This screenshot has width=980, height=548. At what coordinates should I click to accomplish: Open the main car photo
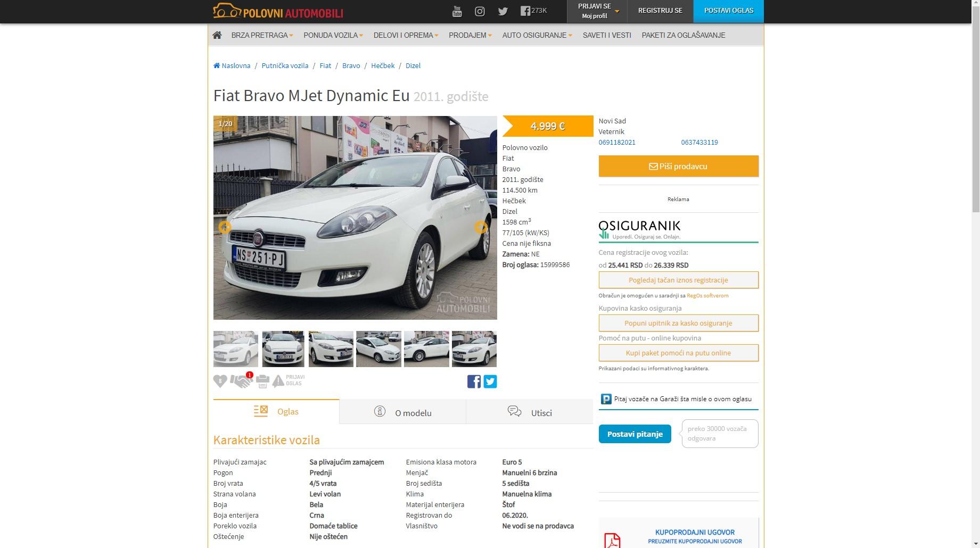(355, 218)
